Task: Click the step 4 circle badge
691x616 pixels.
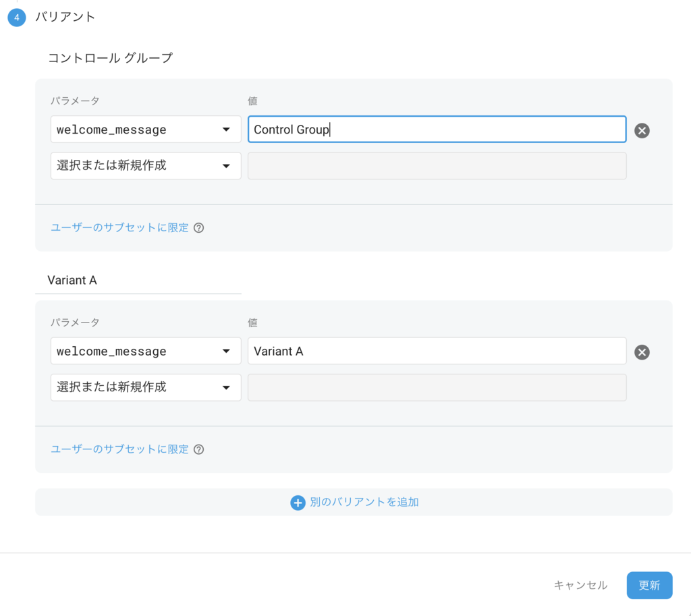Action: point(17,18)
